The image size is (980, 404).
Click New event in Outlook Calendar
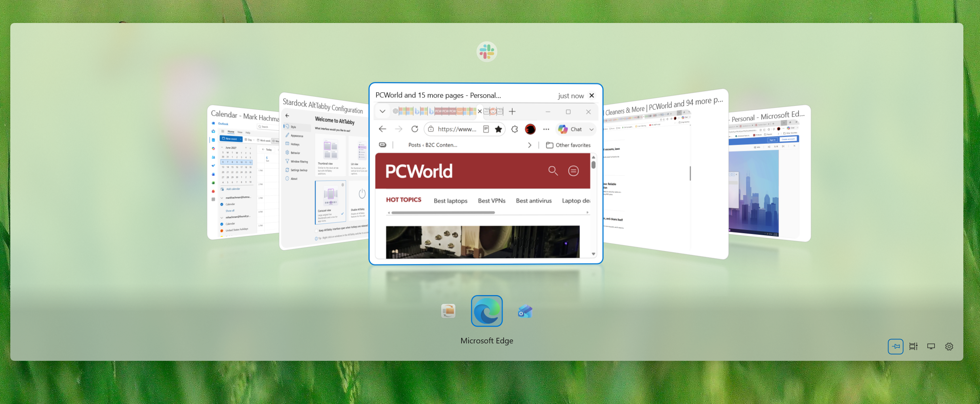230,139
